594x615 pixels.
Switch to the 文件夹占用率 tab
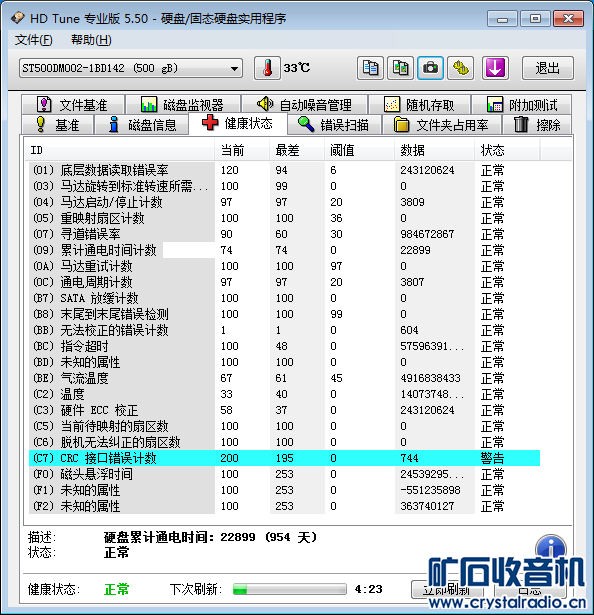[442, 125]
